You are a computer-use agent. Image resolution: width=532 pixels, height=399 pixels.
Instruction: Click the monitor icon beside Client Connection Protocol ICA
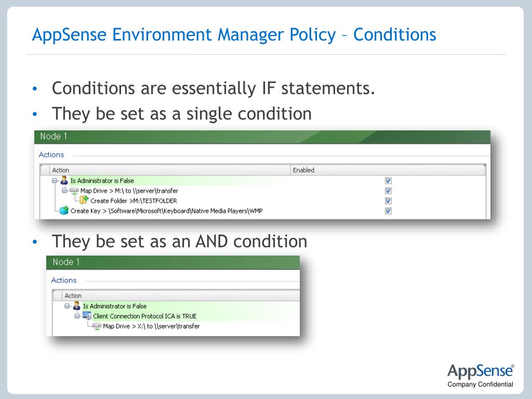[87, 316]
